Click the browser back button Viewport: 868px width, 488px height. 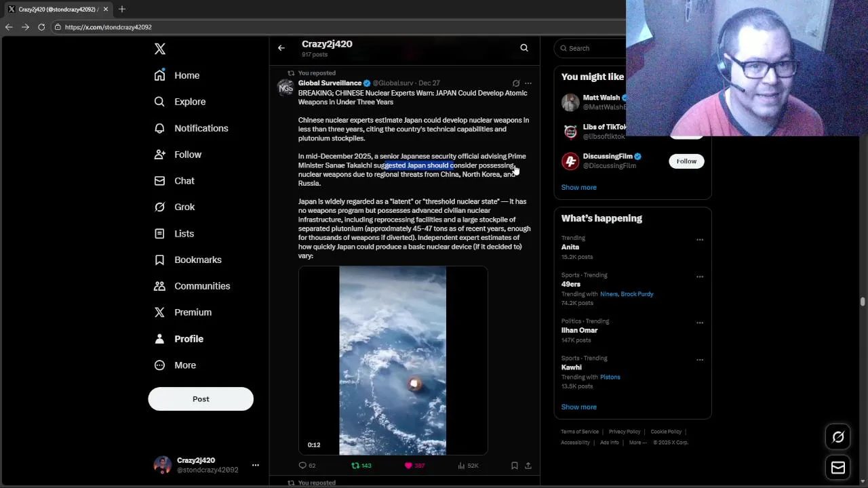click(9, 27)
